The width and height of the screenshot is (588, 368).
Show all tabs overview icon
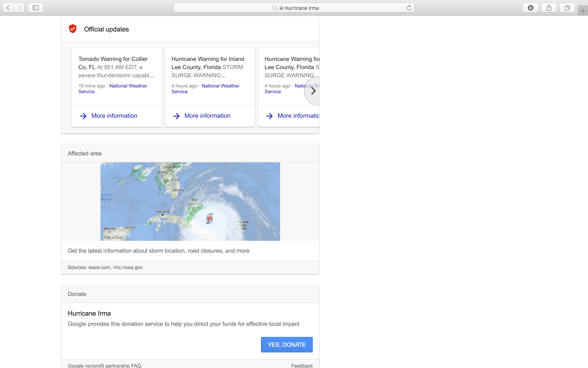[567, 8]
